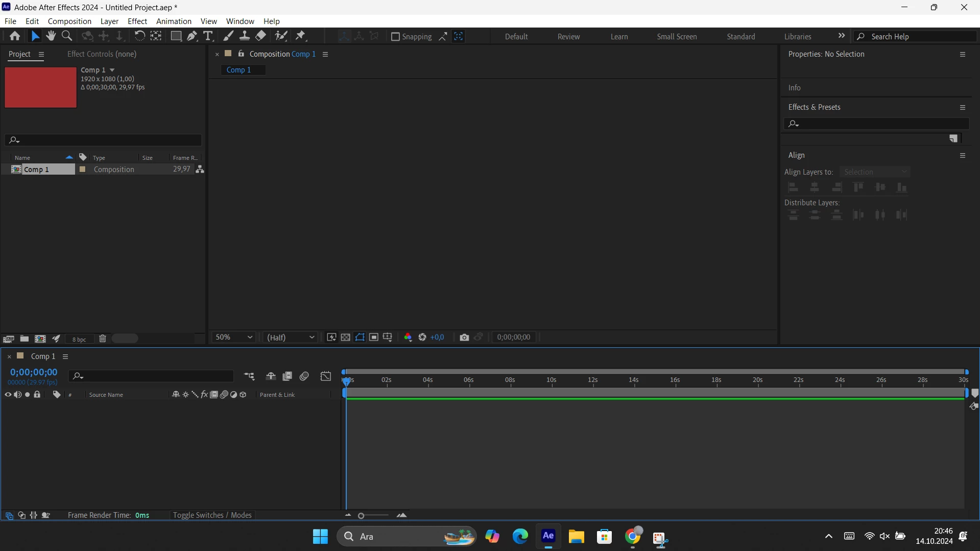Toggle region of interest in viewer

(374, 337)
